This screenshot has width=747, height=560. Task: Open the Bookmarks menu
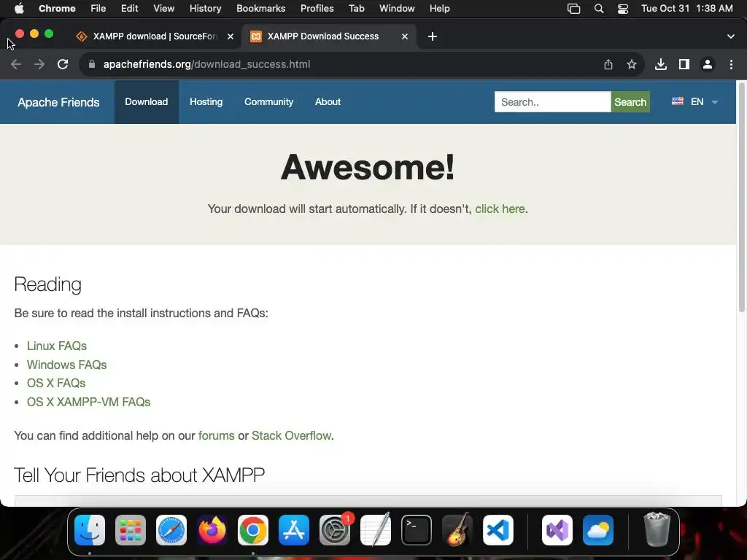click(260, 9)
